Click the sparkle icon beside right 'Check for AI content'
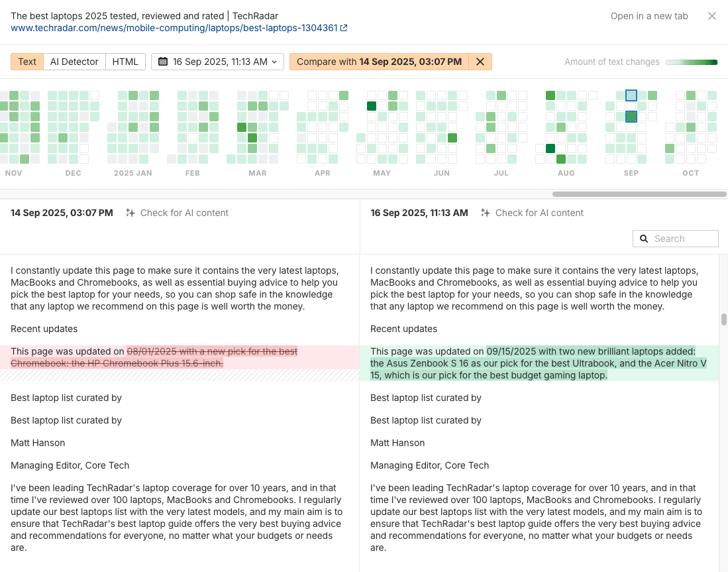The width and height of the screenshot is (728, 572). point(486,213)
